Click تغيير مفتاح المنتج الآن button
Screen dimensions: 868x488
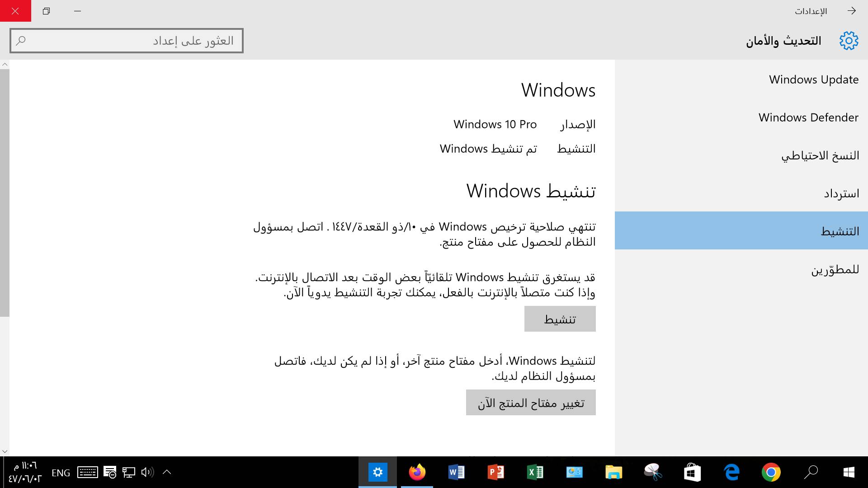[x=531, y=403]
